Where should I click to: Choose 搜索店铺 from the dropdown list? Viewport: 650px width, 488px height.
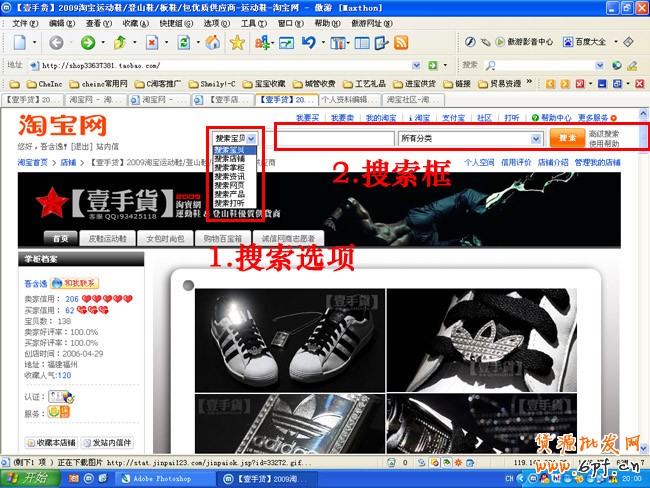(229, 158)
